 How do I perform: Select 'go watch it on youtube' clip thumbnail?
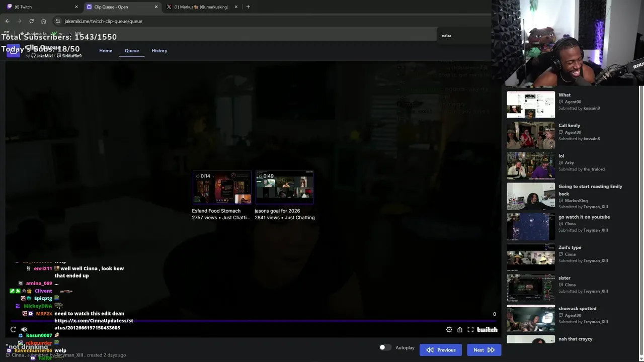click(x=531, y=227)
